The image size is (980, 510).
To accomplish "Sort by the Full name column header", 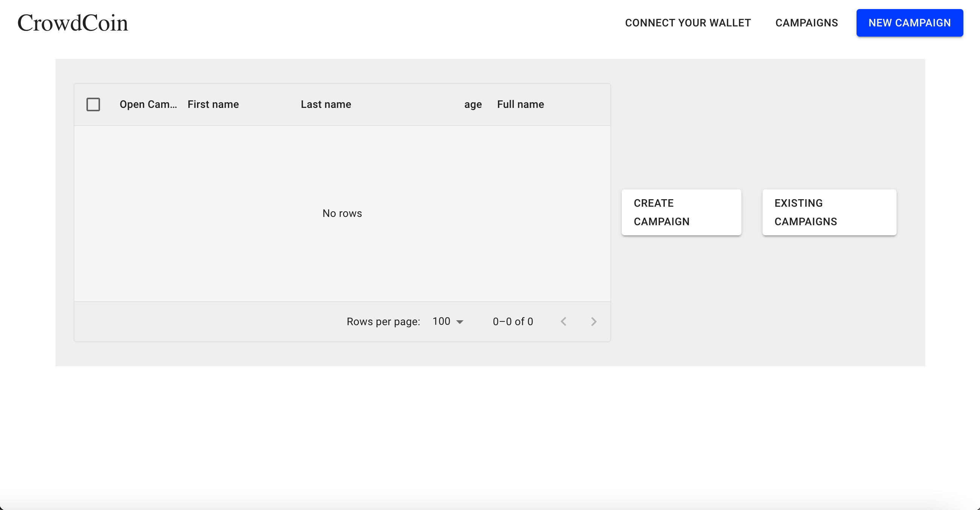I will click(x=521, y=104).
